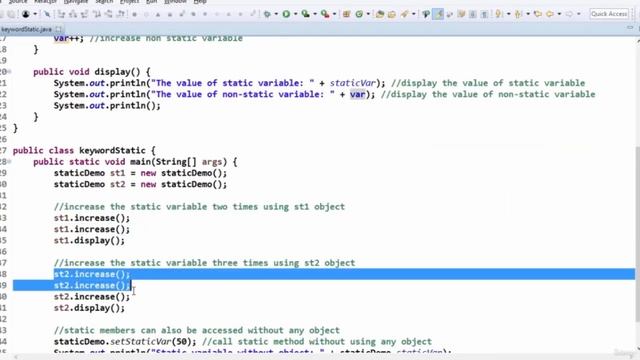Viewport: 640px width, 360px height.
Task: Open the Navigate menu
Action: pos(76,2)
